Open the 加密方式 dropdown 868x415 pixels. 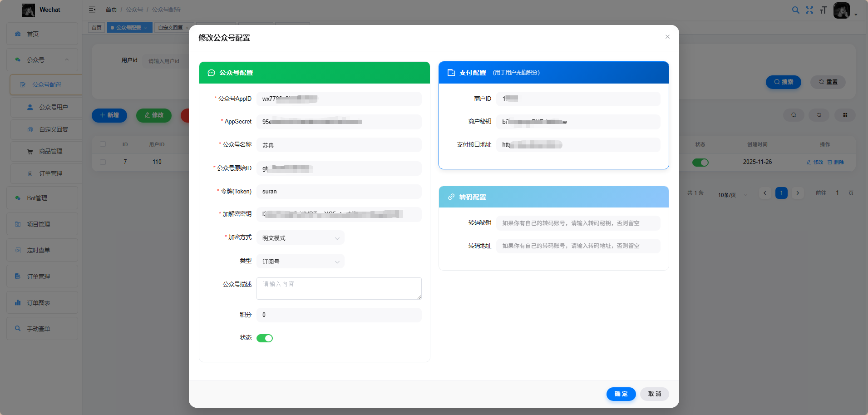click(300, 238)
